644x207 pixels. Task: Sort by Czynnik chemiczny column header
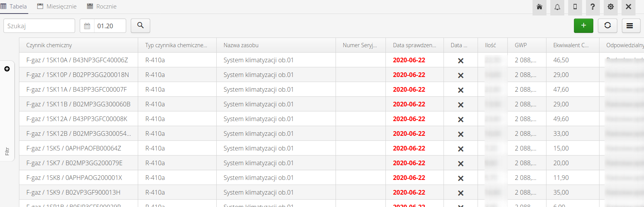(49, 45)
